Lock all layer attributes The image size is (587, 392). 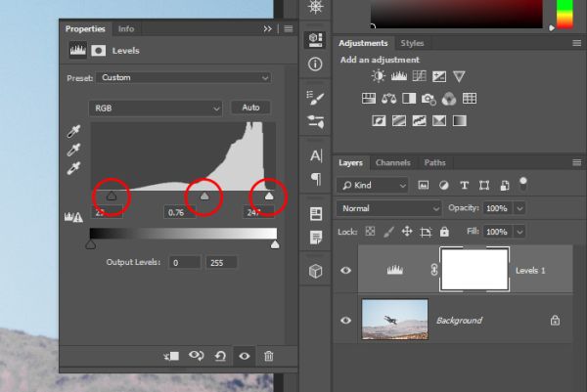pos(444,232)
